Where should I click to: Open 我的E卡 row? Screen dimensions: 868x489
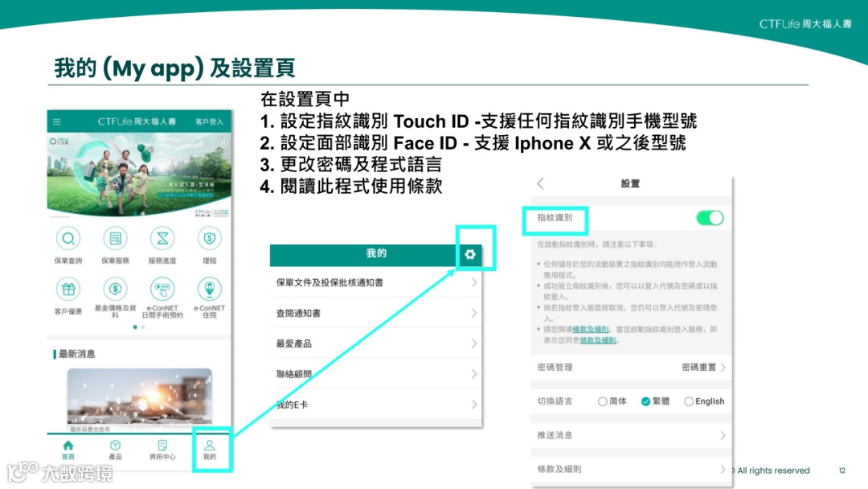click(x=376, y=405)
